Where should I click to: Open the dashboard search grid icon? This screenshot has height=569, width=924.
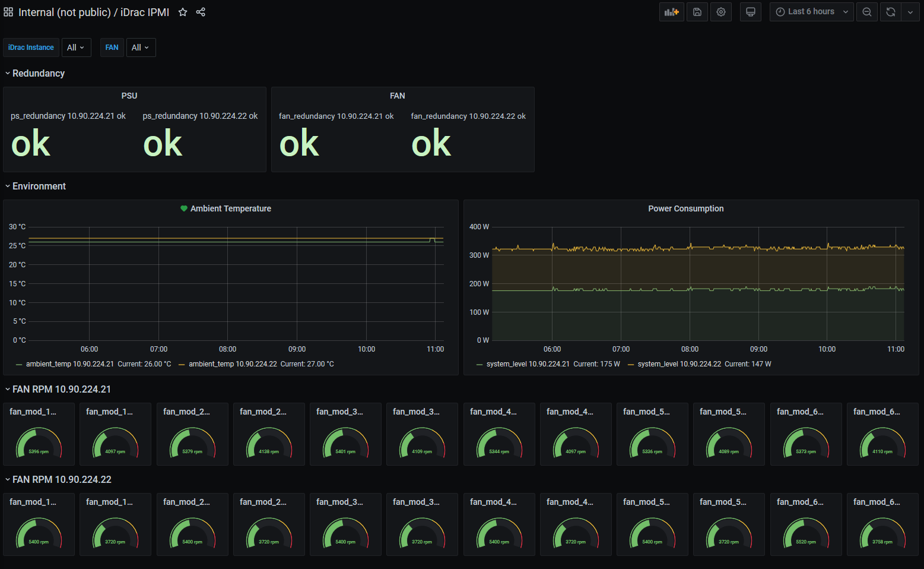(x=8, y=12)
